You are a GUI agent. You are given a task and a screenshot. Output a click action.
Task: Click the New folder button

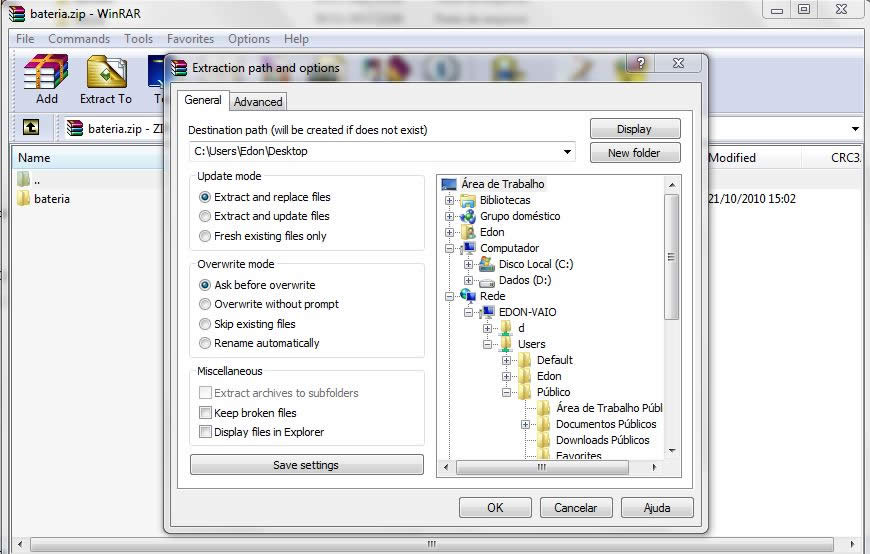click(635, 153)
